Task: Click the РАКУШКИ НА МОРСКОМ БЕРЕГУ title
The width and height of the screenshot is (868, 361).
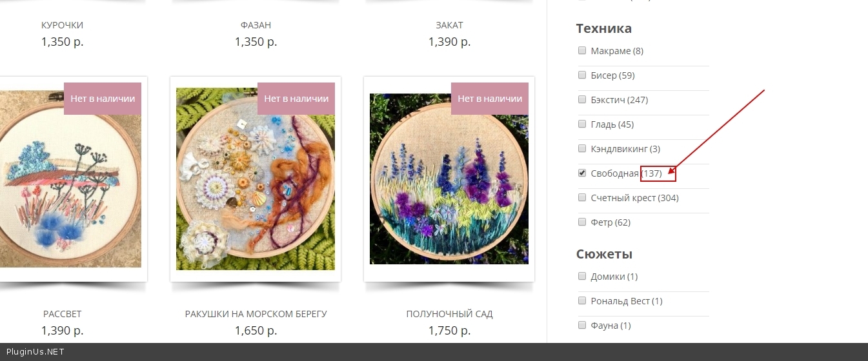Action: [256, 314]
